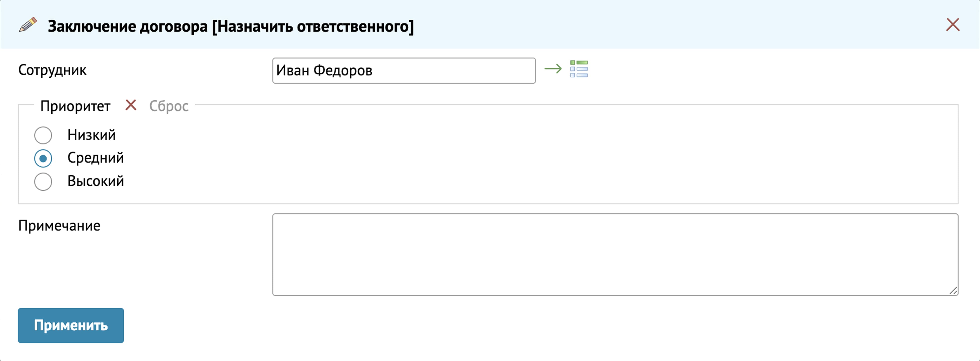Click the Низкий option label

pyautogui.click(x=91, y=135)
